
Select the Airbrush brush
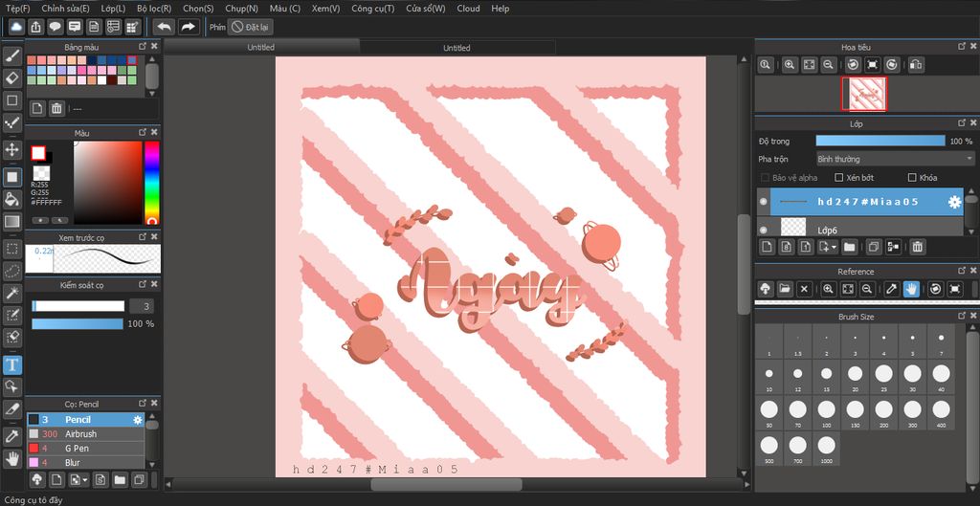coord(85,433)
